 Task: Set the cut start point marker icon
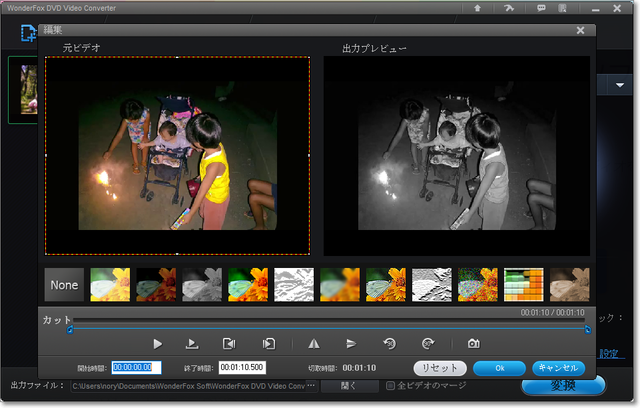click(229, 343)
